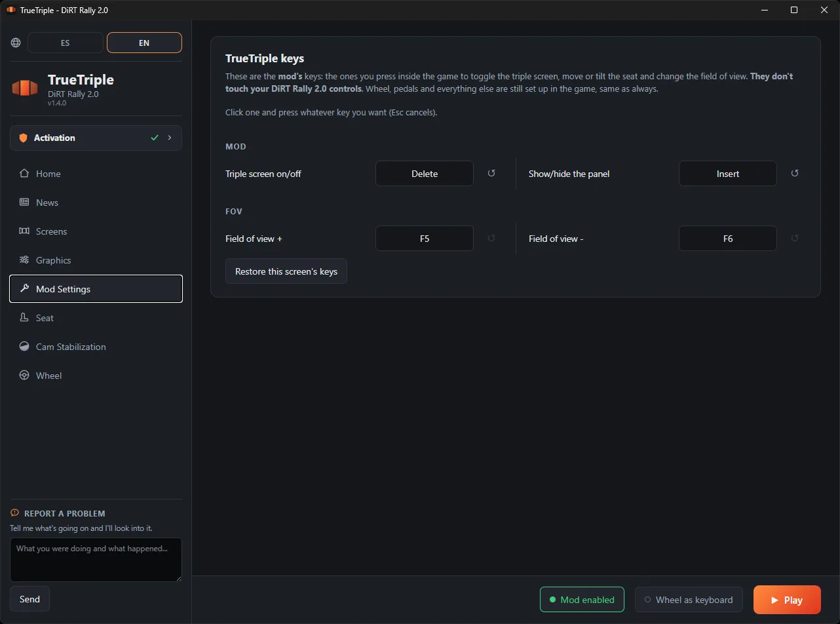840x624 pixels.
Task: Click the Triple screen on/off label
Action: (263, 174)
